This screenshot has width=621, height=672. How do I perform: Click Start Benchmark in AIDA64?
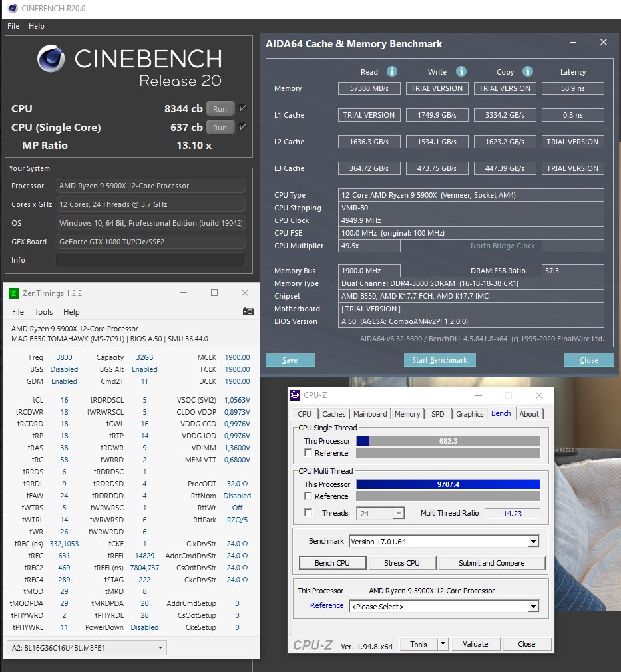coord(439,360)
